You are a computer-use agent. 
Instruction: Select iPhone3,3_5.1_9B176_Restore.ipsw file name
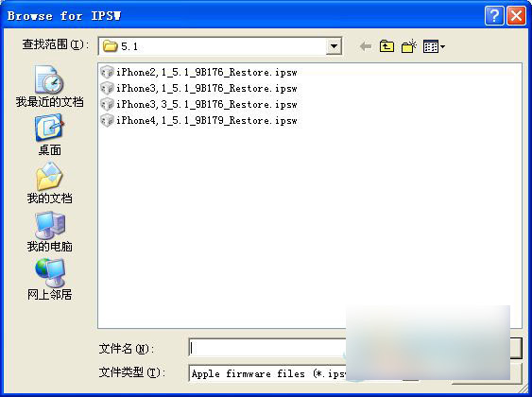tap(207, 105)
